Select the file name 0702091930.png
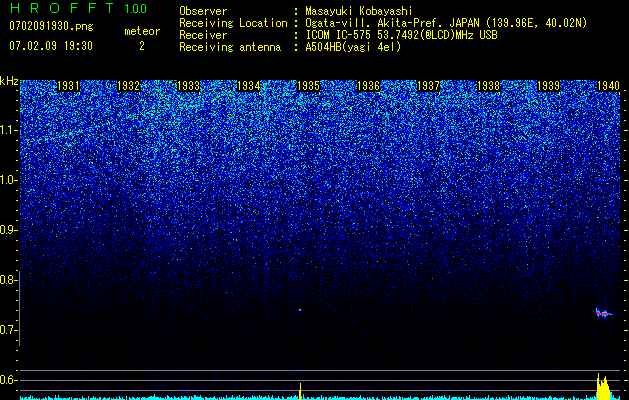The image size is (629, 400). [x=51, y=26]
